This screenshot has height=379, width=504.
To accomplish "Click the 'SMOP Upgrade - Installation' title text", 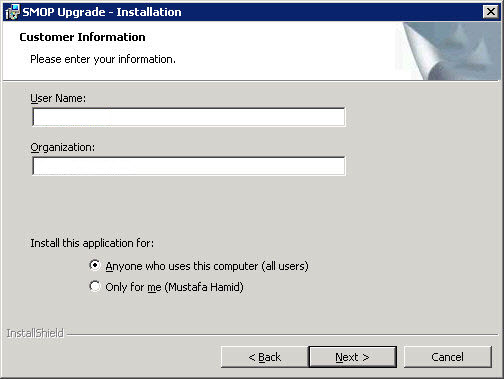I will (x=102, y=12).
